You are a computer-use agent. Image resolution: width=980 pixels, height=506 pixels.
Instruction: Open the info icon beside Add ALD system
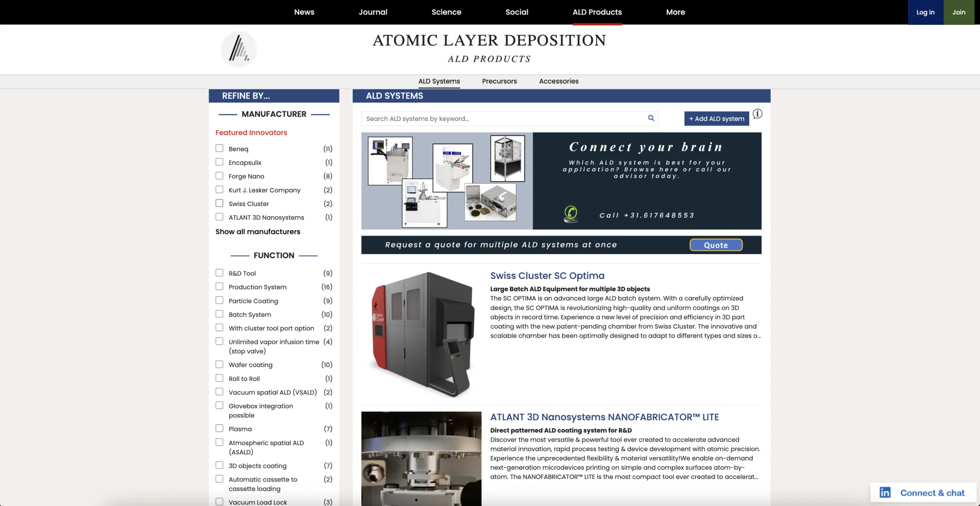pyautogui.click(x=757, y=114)
